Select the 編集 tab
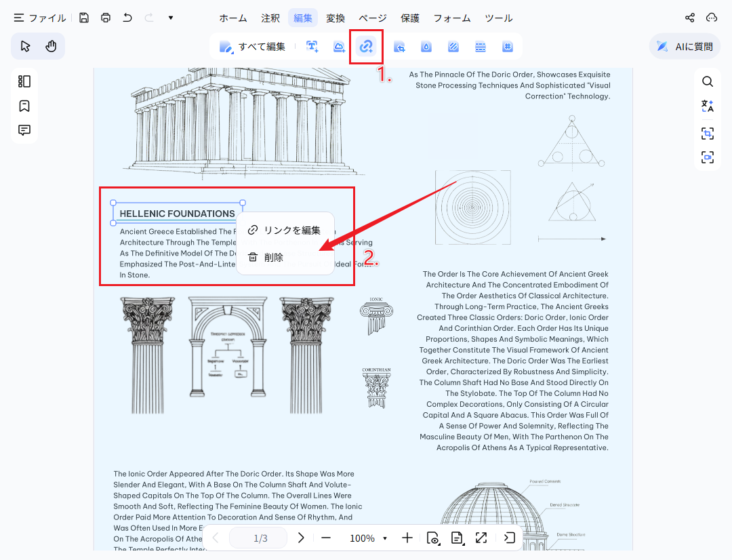This screenshot has width=732, height=560. tap(303, 18)
